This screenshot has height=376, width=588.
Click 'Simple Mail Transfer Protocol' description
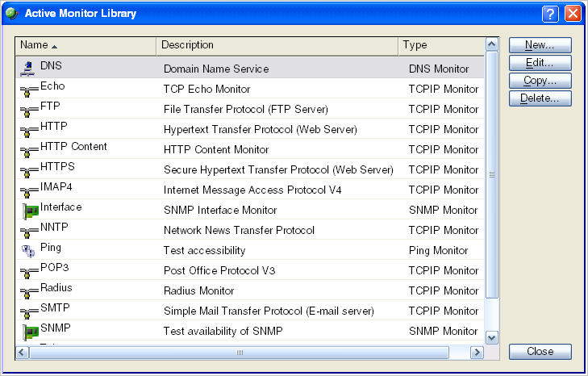tap(269, 311)
